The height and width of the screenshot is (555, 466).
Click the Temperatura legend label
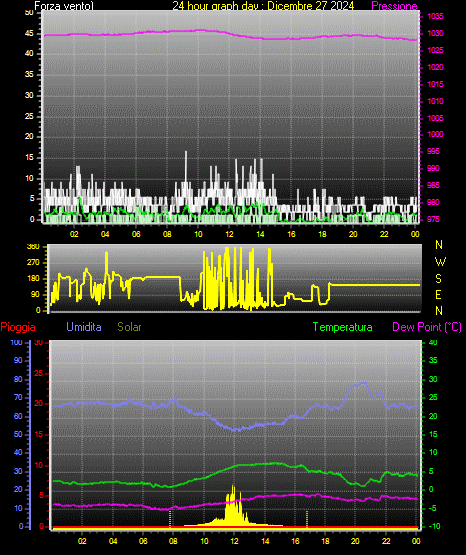tap(343, 327)
